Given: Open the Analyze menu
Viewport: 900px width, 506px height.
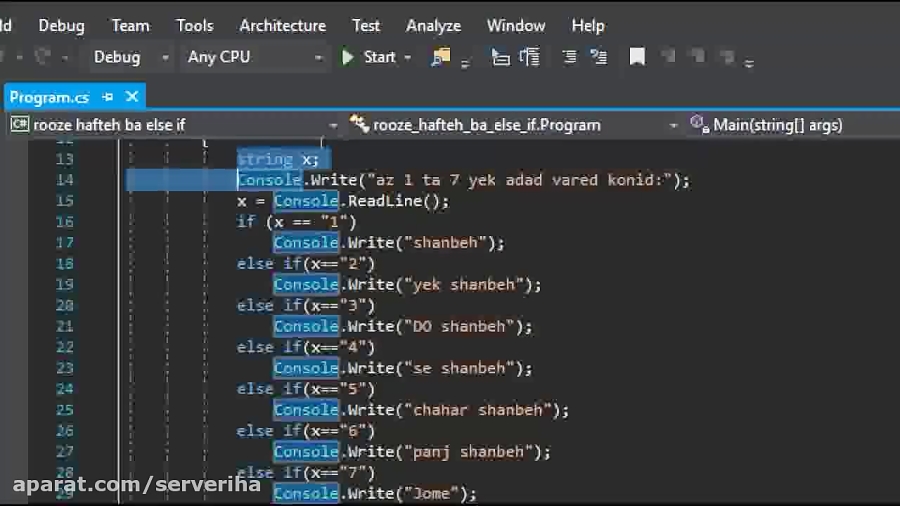Looking at the screenshot, I should pos(433,26).
